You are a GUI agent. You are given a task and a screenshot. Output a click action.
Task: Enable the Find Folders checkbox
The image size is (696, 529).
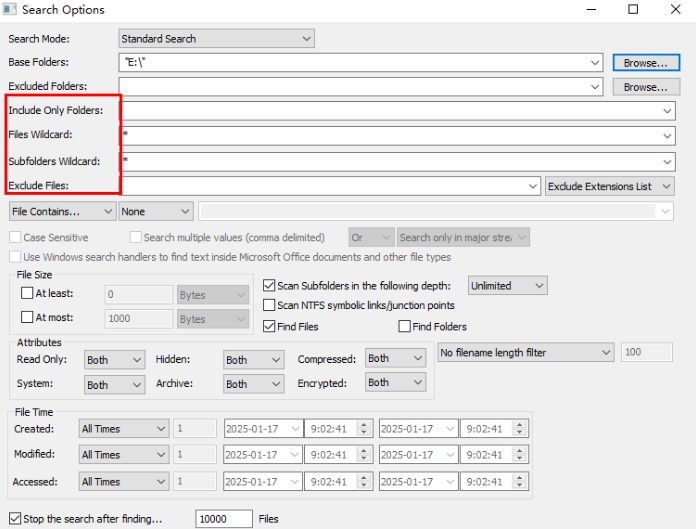tap(405, 326)
